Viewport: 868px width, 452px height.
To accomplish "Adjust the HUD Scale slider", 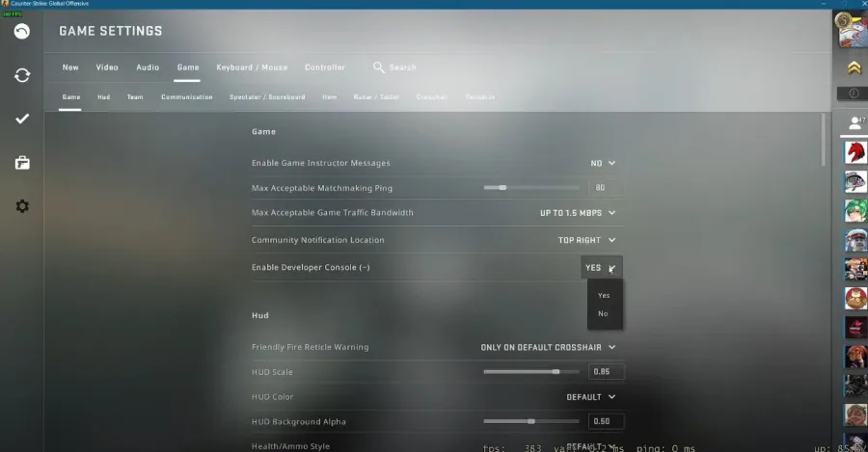I will point(531,372).
